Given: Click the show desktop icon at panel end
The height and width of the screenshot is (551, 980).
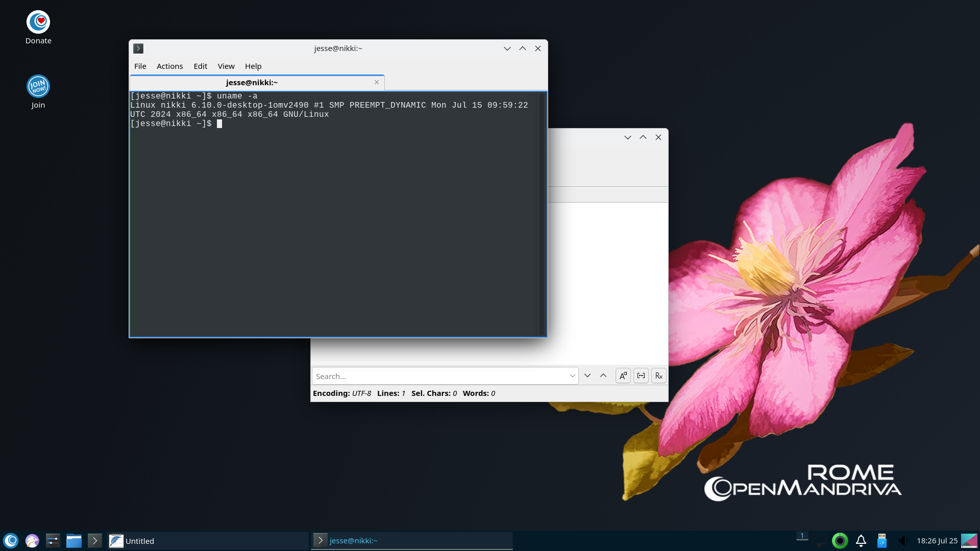Looking at the screenshot, I should pyautogui.click(x=969, y=541).
